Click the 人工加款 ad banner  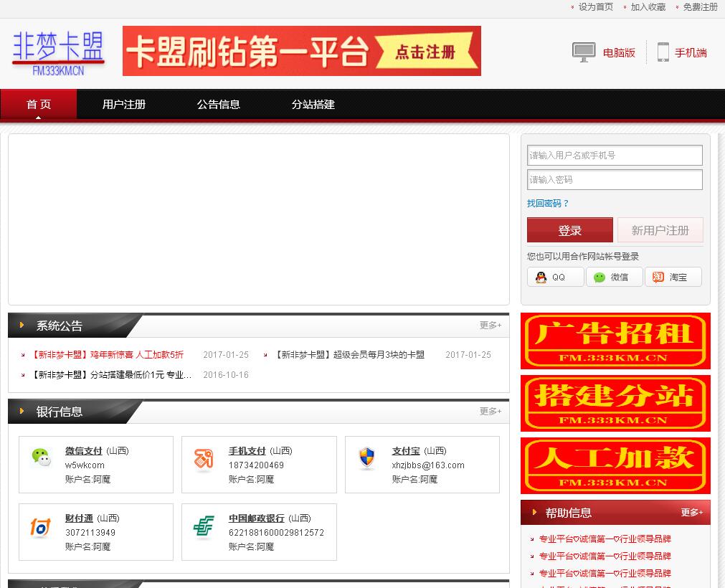[x=615, y=466]
